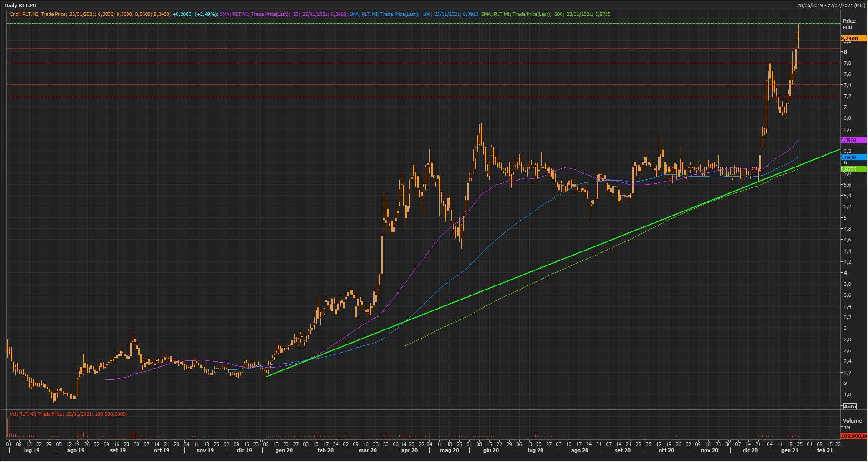Click the orange last price tag 8,2400

tap(853, 39)
